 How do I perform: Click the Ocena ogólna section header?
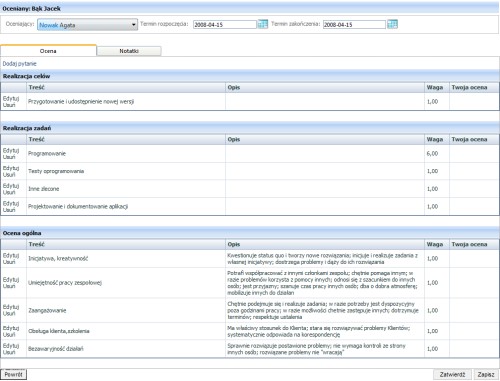250,233
